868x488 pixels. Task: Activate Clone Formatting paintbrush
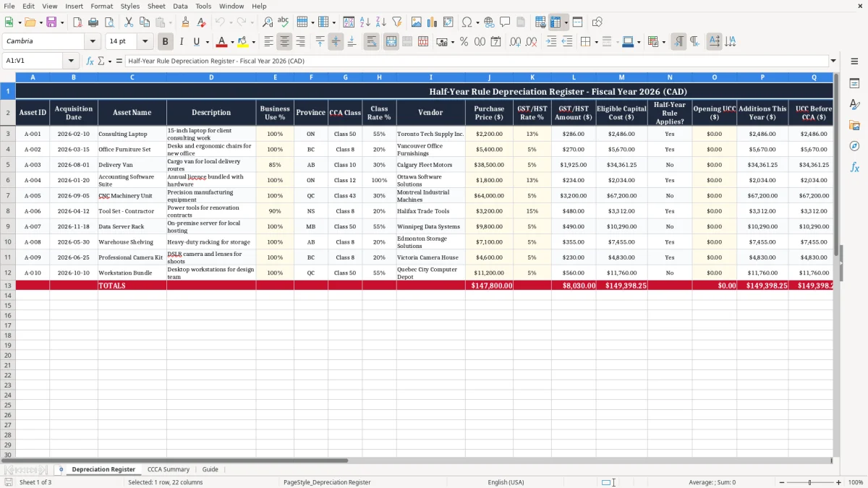(x=185, y=22)
